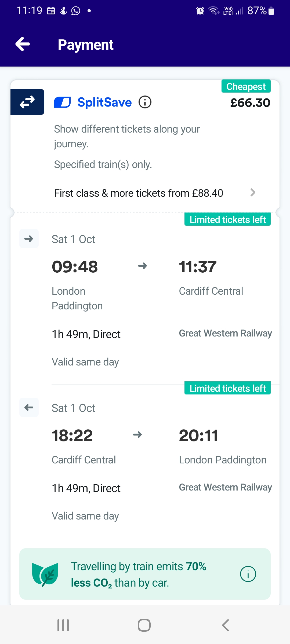Viewport: 290px width, 644px height.
Task: Select the 09:48 London Paddington departure
Action: coord(75,267)
